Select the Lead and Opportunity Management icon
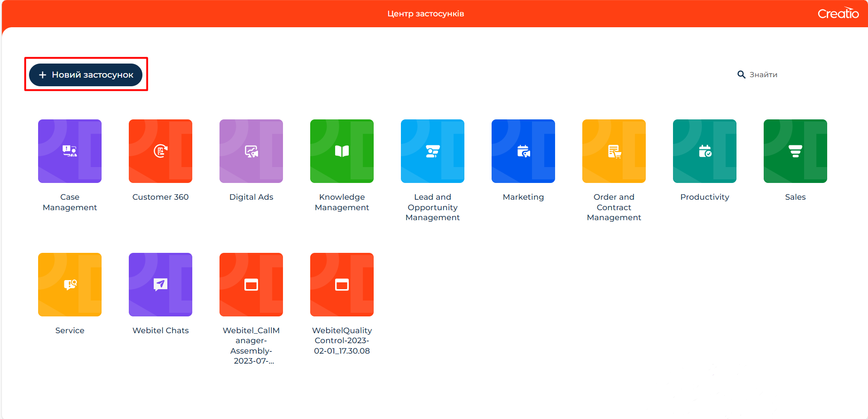The width and height of the screenshot is (868, 419). (433, 151)
